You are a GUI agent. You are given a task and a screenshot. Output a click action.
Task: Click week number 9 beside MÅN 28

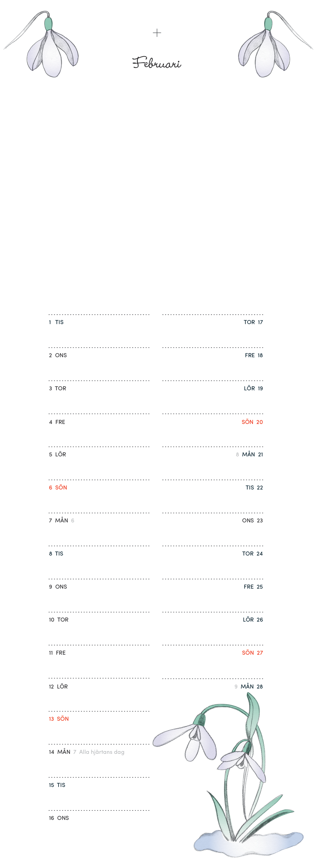236,687
